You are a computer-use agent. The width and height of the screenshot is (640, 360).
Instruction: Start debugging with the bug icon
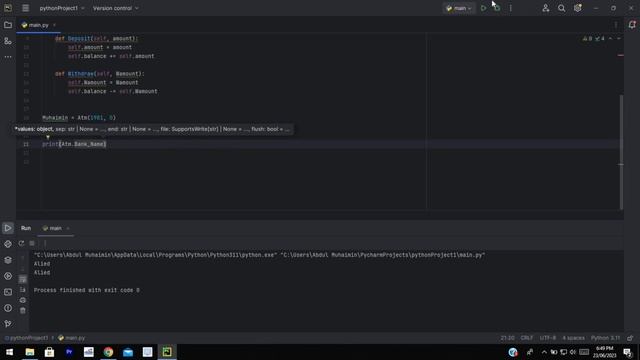click(x=496, y=8)
